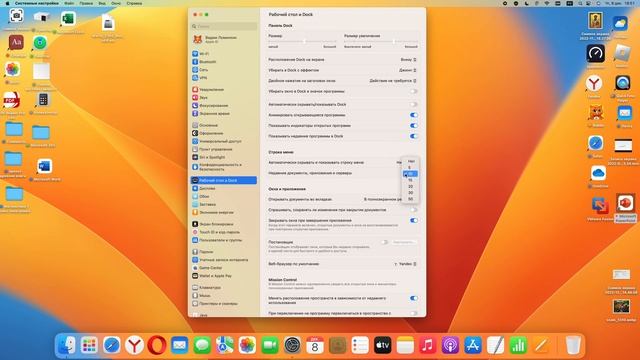Click Настроить button next to Постановщик
Screen dimensions: 640x360
[403, 242]
